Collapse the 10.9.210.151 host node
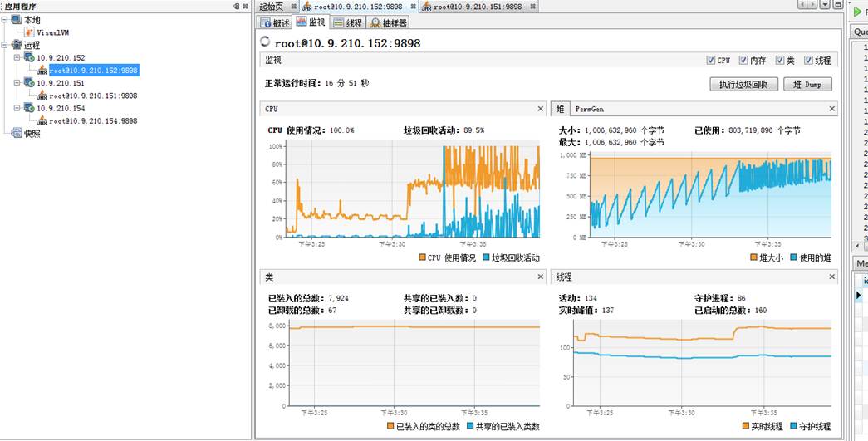Viewport: 868px width, 441px height. [17, 83]
